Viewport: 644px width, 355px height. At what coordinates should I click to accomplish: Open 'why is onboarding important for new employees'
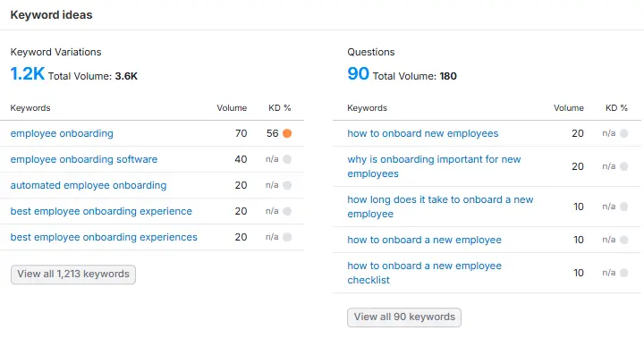tap(434, 166)
